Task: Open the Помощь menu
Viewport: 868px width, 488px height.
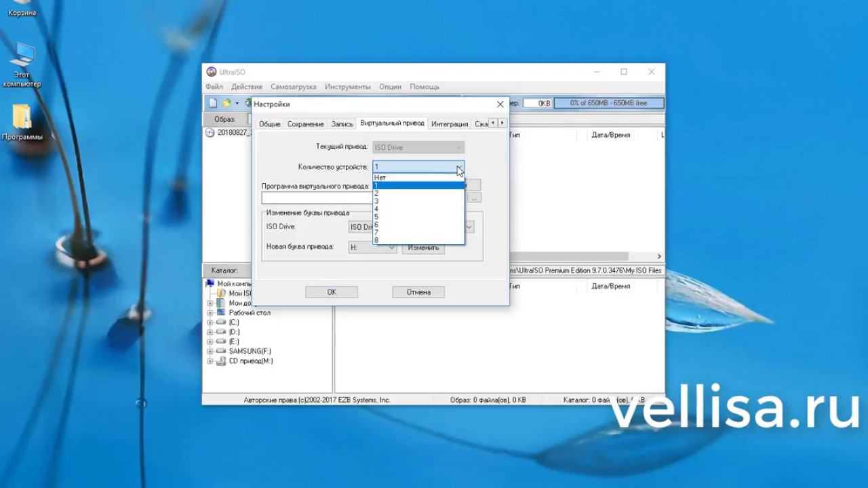Action: [425, 87]
